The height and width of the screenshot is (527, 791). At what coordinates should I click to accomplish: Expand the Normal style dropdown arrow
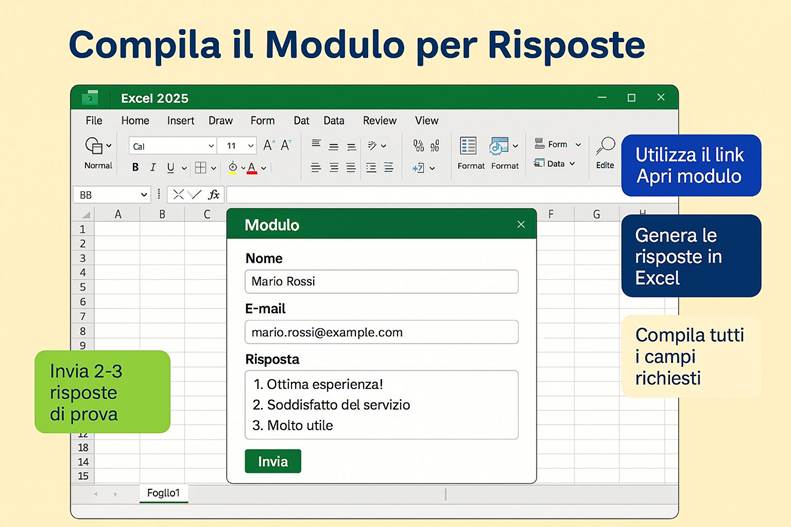[108, 146]
